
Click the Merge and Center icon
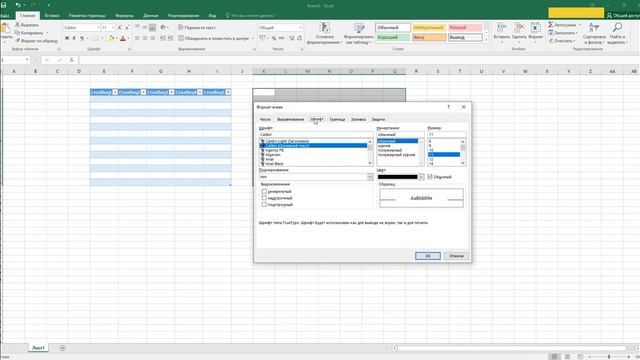click(181, 38)
